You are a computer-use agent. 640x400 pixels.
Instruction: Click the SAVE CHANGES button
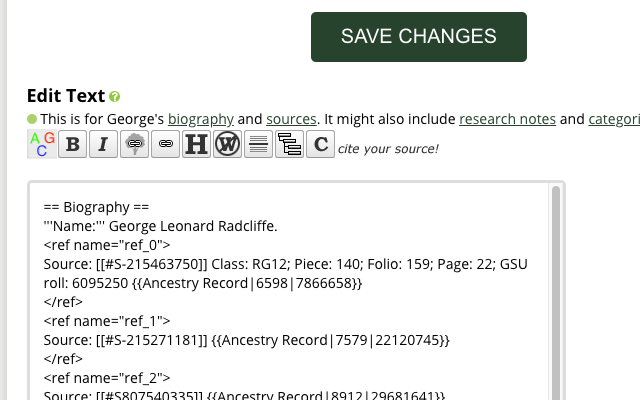click(x=419, y=37)
